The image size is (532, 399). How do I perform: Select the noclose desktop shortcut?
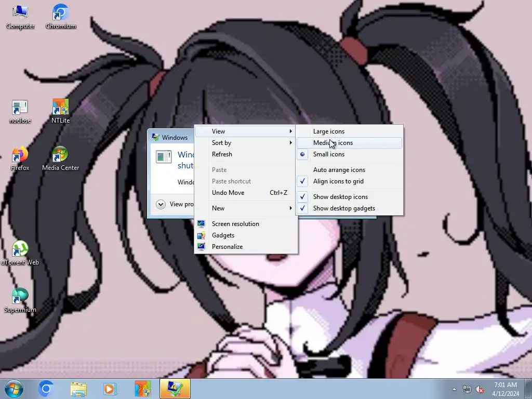coord(20,112)
